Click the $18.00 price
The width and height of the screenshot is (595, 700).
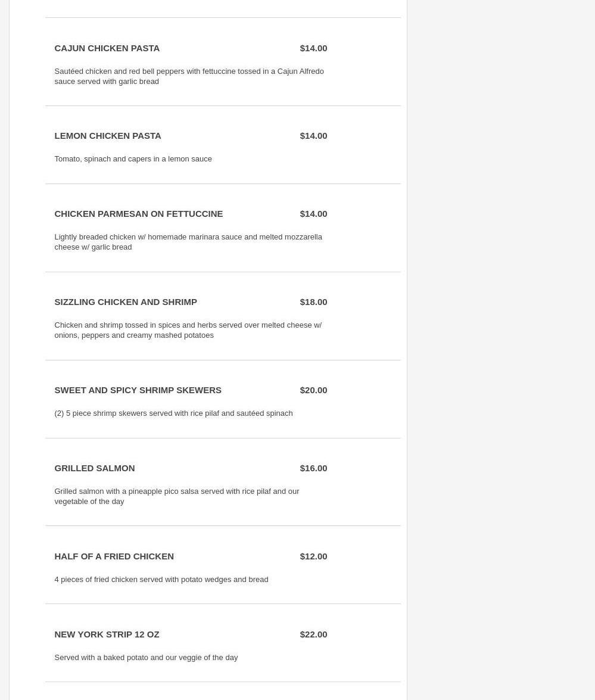tap(313, 302)
